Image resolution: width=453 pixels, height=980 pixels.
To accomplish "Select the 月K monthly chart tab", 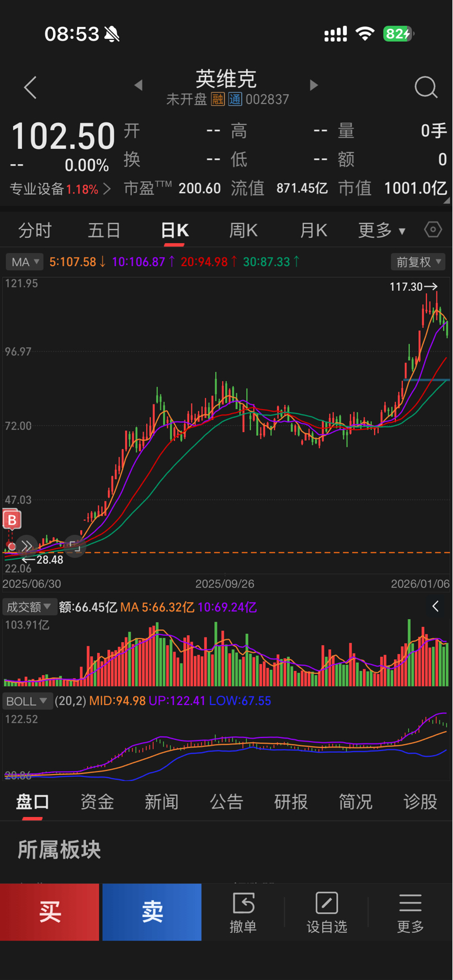I will click(x=313, y=230).
